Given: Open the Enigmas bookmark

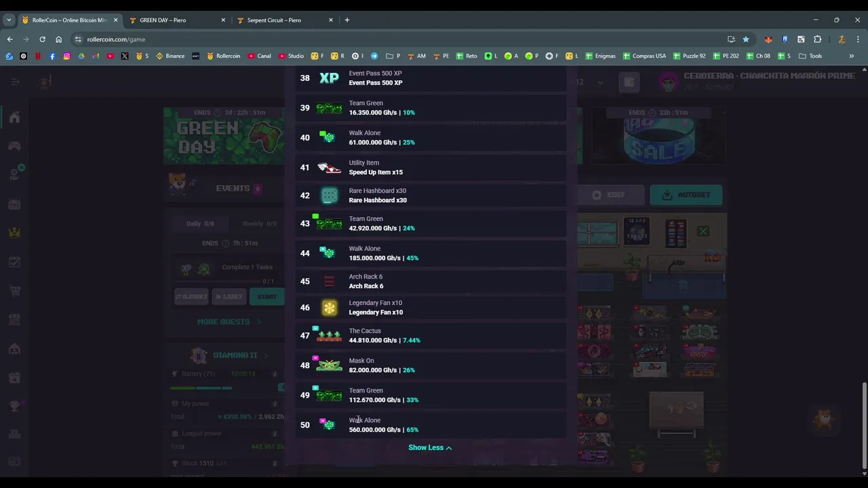Looking at the screenshot, I should click(x=600, y=56).
